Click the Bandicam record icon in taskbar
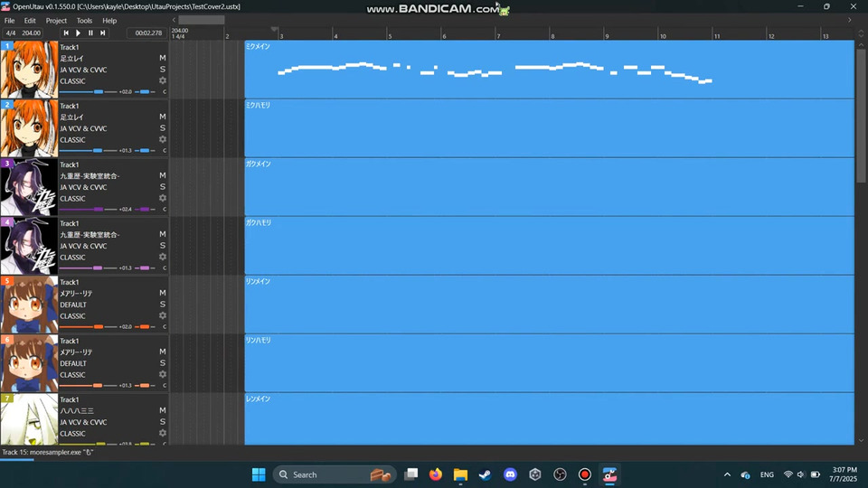Viewport: 868px width, 488px height. (x=585, y=474)
